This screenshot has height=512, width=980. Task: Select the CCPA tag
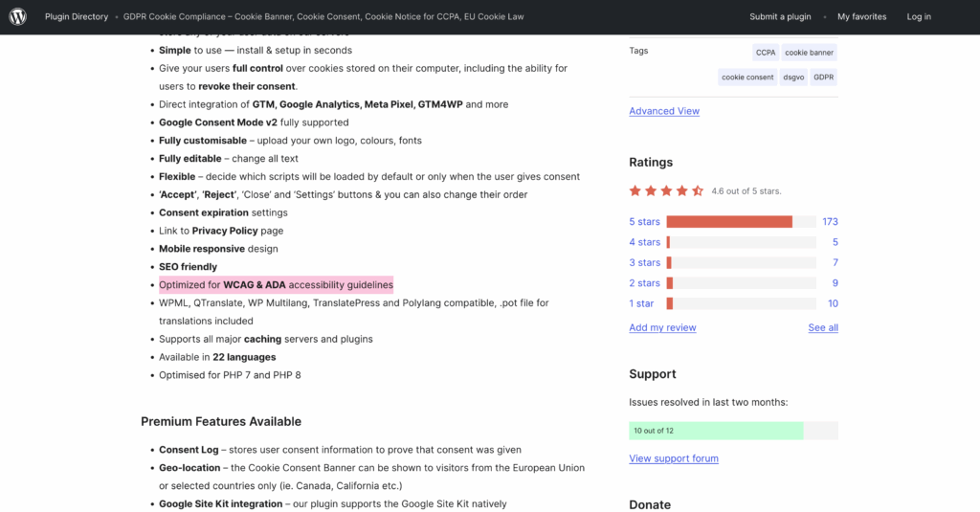coord(765,53)
